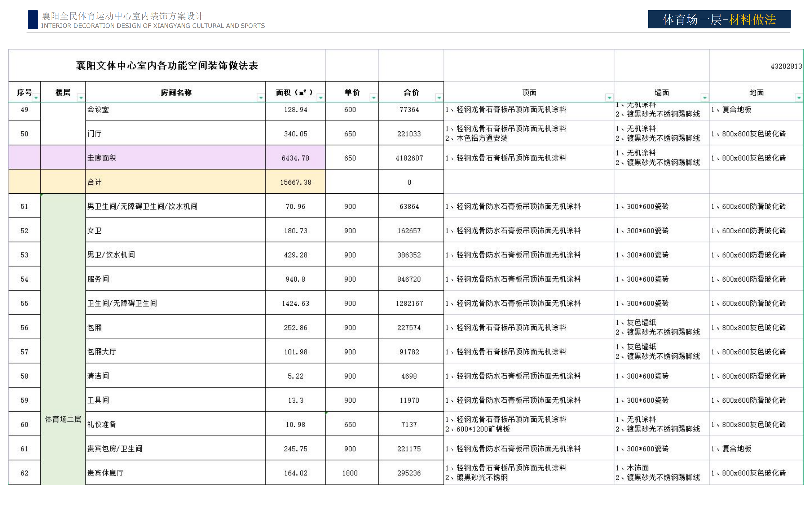Click the green 体育场二层 merged cell
The height and width of the screenshot is (507, 812).
pos(63,419)
